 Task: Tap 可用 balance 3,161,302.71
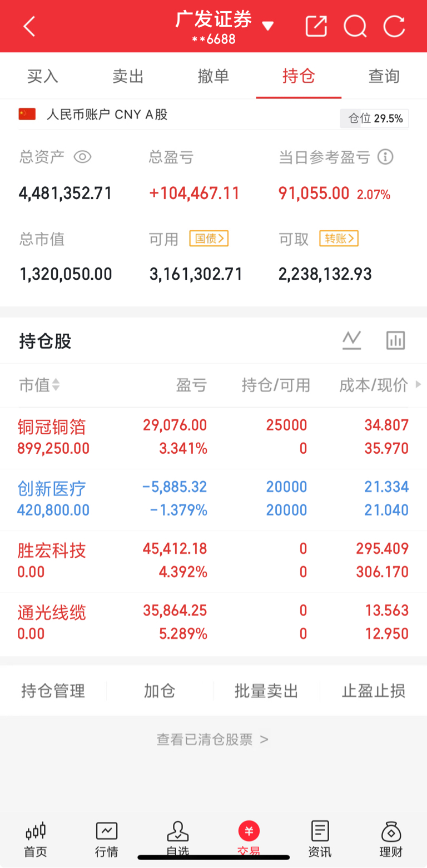pyautogui.click(x=196, y=274)
